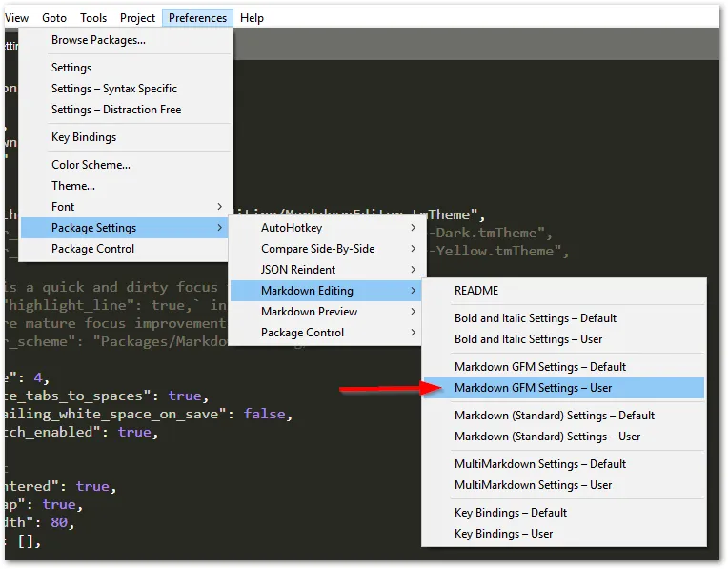Viewport: 728px width, 569px height.
Task: Expand AutoHotkey package settings
Action: tap(326, 228)
